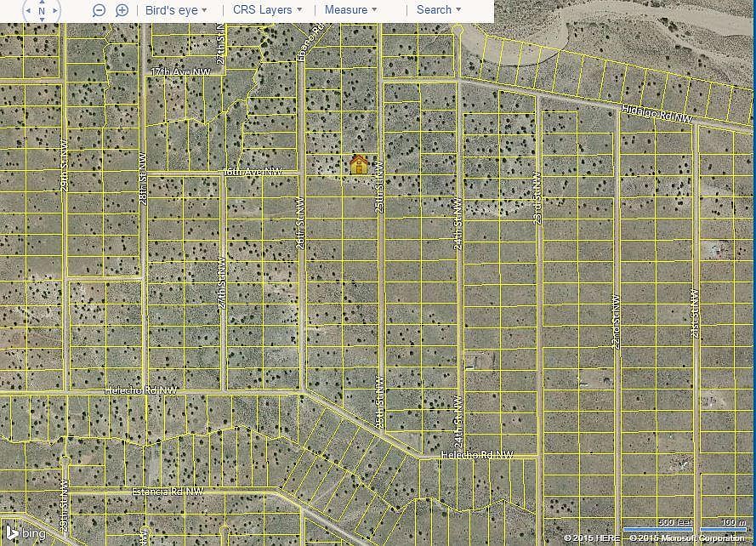Expand the CRS Layers dropdown
Screen dimensions: 756x546
pyautogui.click(x=268, y=10)
